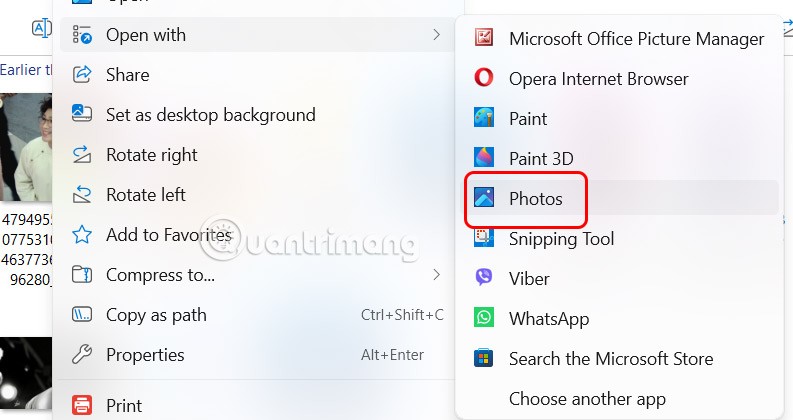The height and width of the screenshot is (420, 793).
Task: Click the Opera Internet Browser icon
Action: point(484,79)
